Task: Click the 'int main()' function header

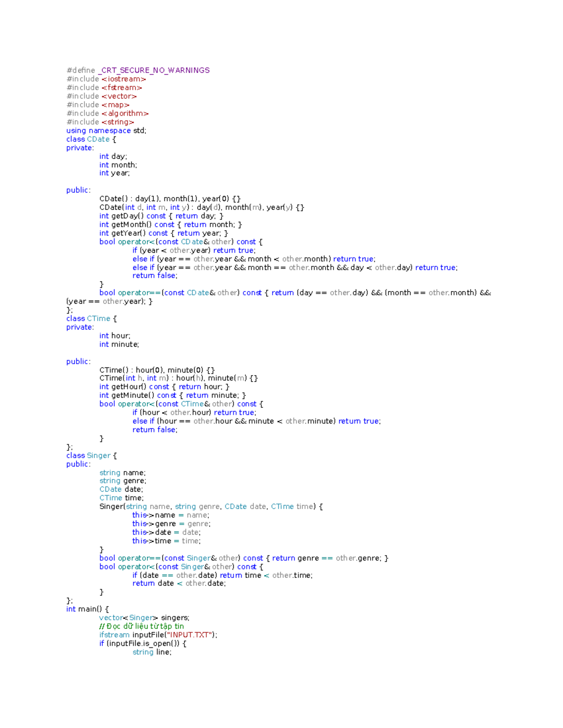Action: (x=88, y=609)
